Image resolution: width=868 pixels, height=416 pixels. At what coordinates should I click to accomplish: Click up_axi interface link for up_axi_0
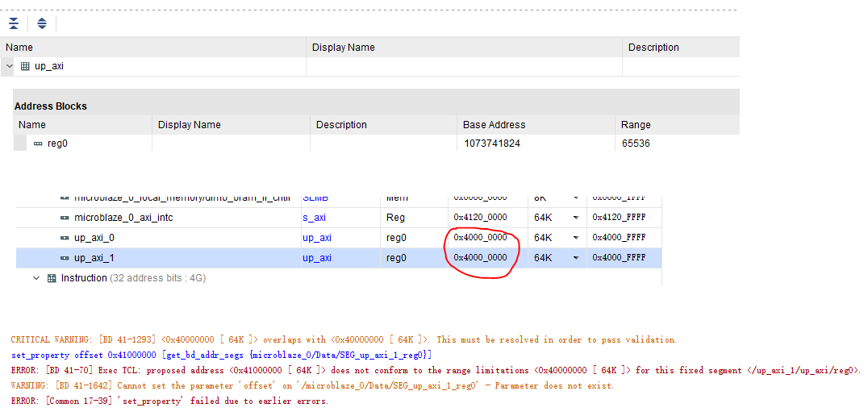(x=317, y=238)
